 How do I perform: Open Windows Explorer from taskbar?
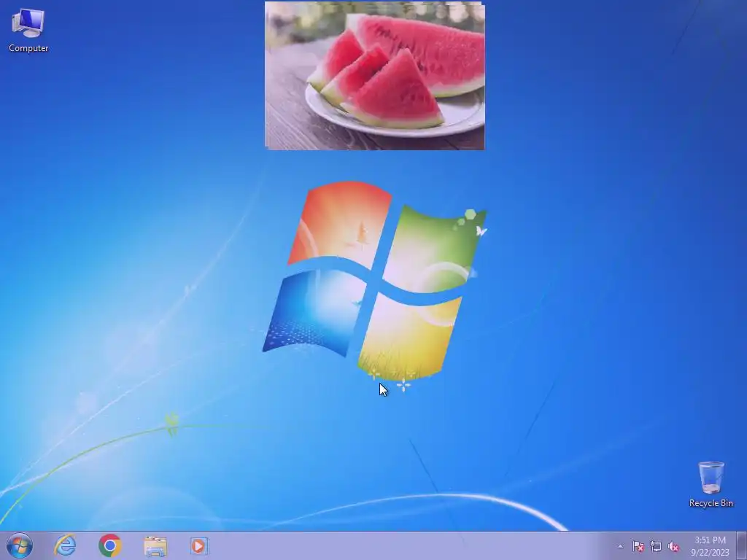[x=155, y=546]
